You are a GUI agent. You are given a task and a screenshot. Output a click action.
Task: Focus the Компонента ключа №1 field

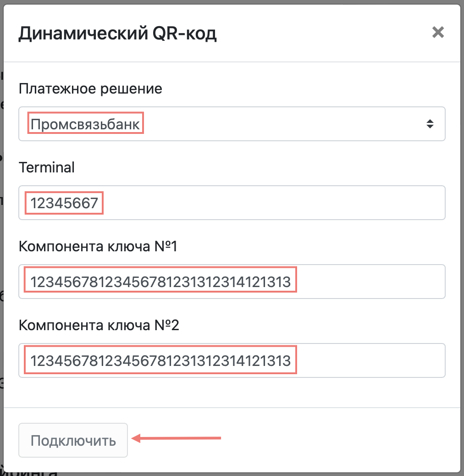[232, 282]
